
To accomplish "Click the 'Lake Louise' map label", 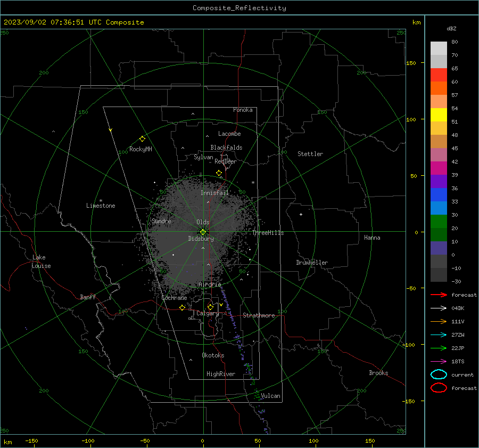I will pos(41,262).
